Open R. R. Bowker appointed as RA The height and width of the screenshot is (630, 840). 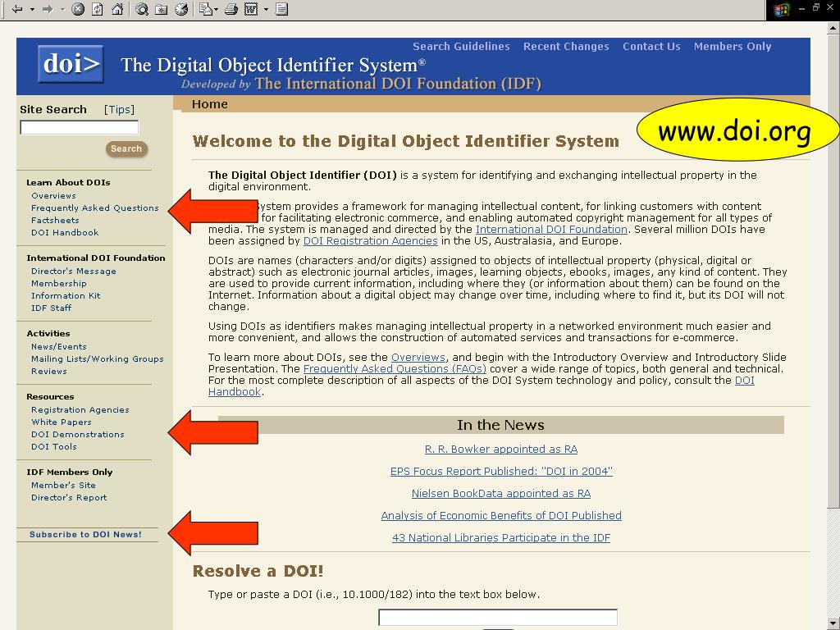pyautogui.click(x=501, y=450)
